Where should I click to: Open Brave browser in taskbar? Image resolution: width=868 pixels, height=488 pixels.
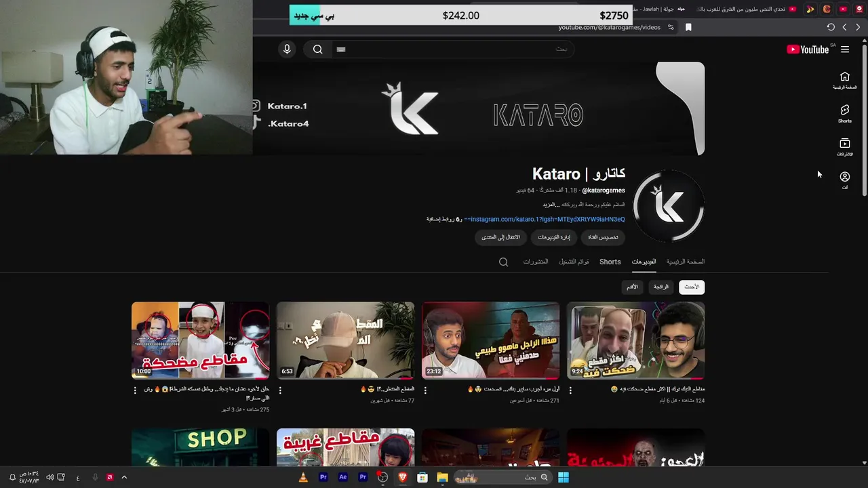403,477
